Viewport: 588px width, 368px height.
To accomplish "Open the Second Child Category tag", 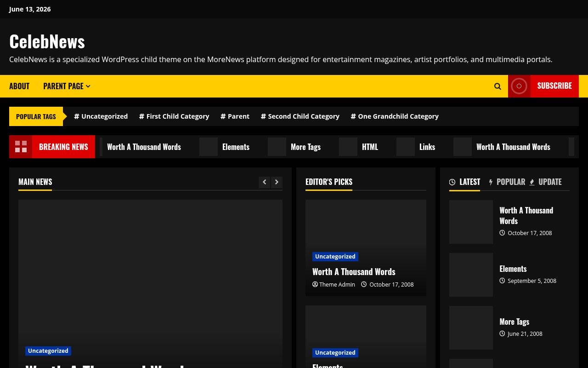I will (x=300, y=116).
